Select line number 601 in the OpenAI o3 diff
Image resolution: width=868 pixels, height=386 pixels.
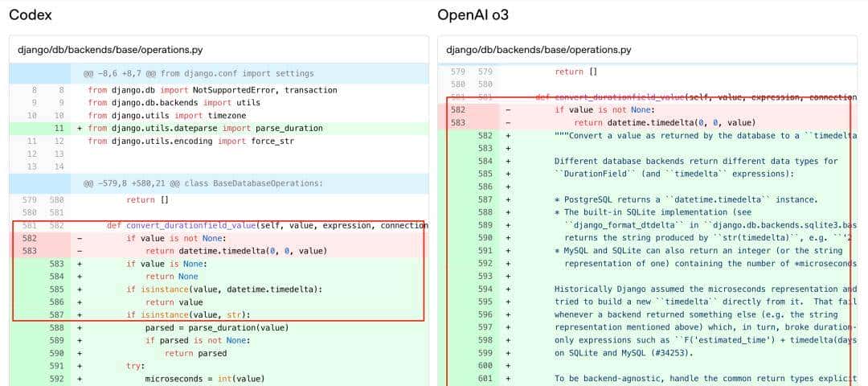point(485,379)
